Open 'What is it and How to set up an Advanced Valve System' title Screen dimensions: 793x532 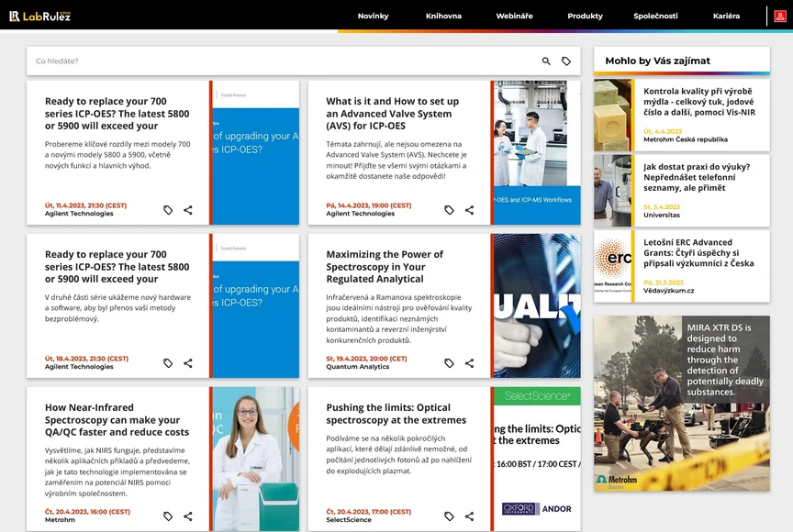point(393,114)
